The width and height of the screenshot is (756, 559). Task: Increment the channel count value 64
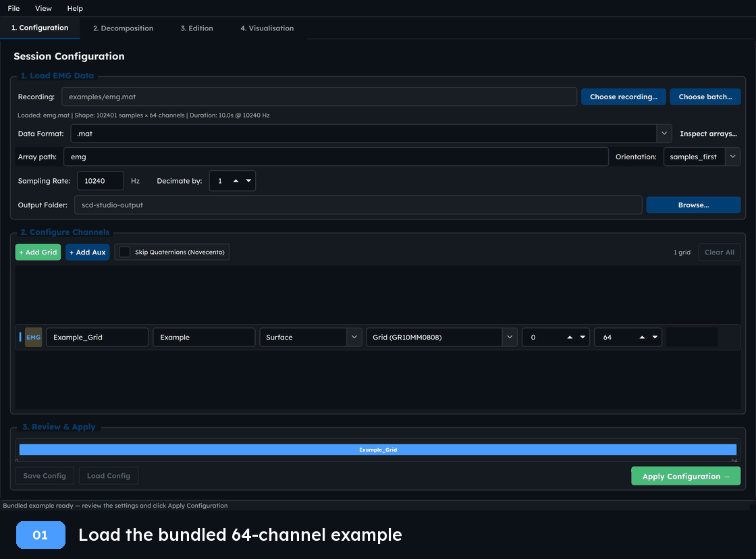point(642,337)
